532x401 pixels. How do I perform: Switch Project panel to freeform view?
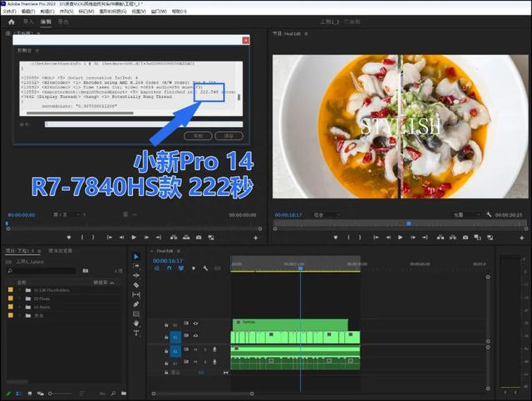(x=41, y=394)
